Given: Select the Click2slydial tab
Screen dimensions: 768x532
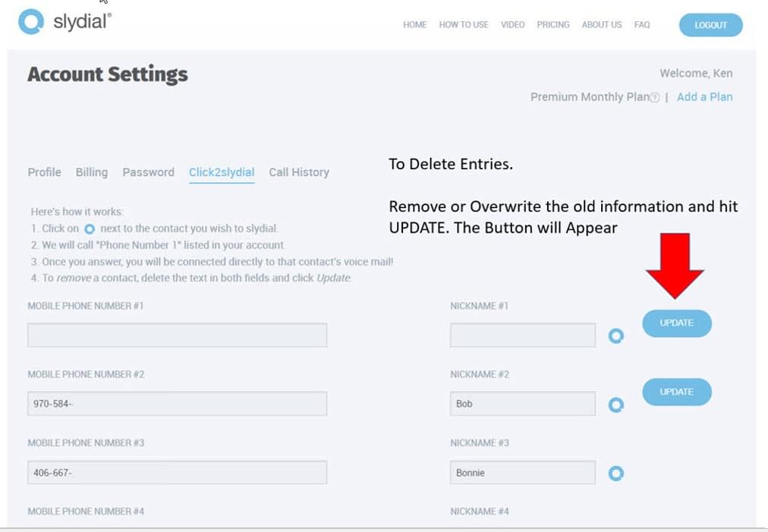Looking at the screenshot, I should (222, 172).
